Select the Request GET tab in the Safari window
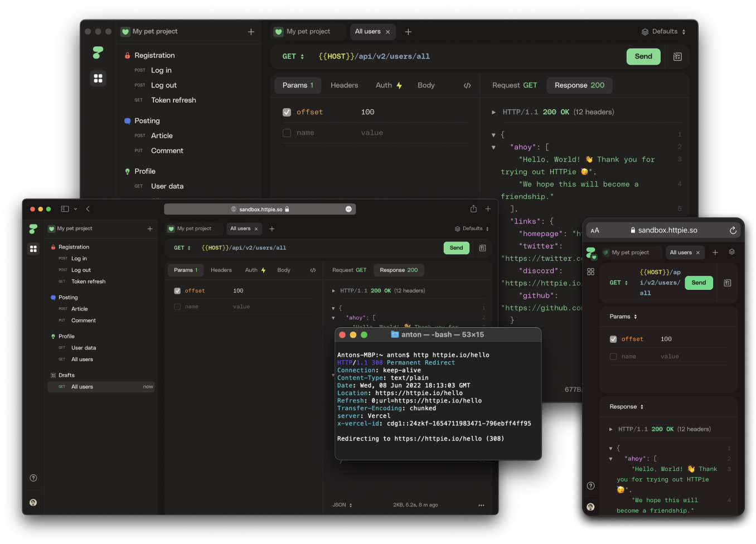Image resolution: width=756 pixels, height=544 pixels. tap(349, 270)
